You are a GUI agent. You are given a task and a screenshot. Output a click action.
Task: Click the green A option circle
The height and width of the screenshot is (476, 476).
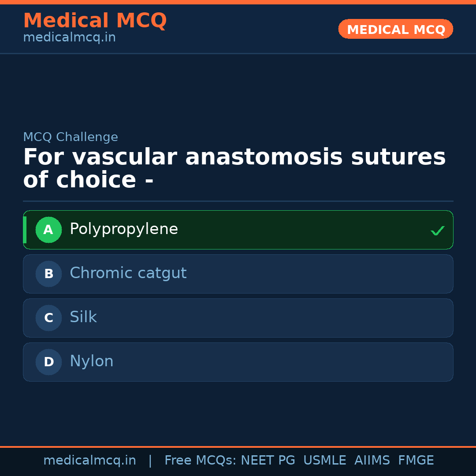(48, 230)
